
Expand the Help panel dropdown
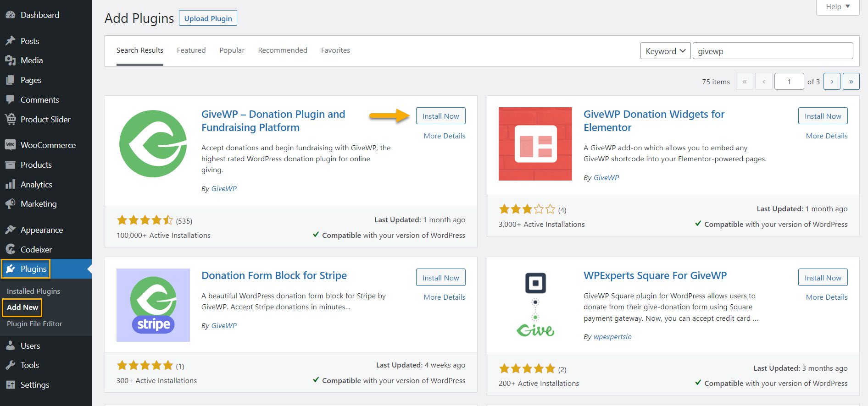[838, 7]
